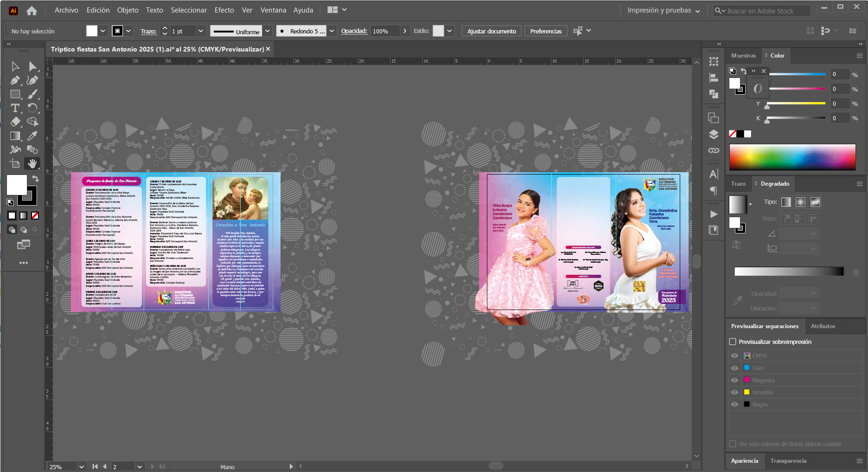Open the Efecto menu
This screenshot has width=868, height=472.
click(224, 10)
